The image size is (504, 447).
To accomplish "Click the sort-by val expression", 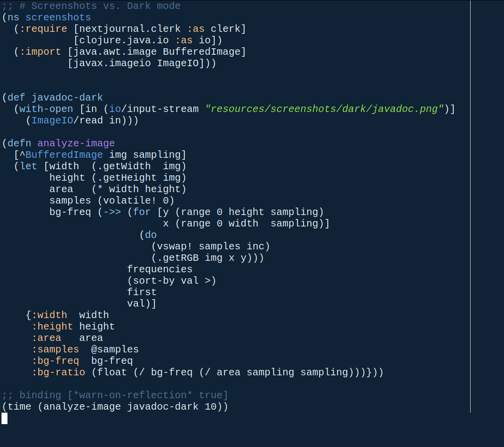I will [172, 281].
